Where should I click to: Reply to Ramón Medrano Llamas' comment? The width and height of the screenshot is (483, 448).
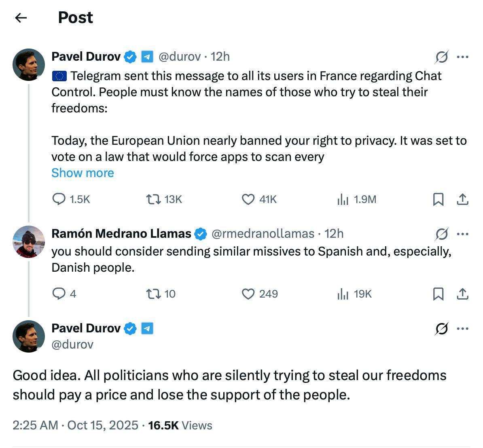point(59,294)
